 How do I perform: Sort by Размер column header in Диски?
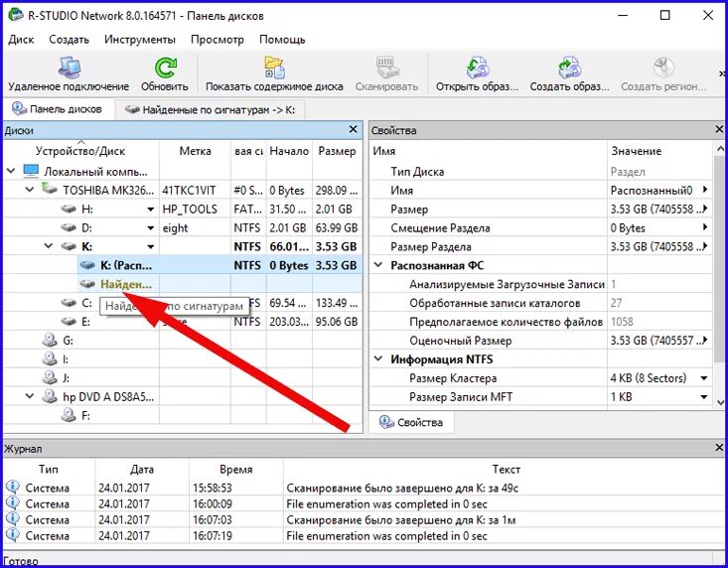[x=337, y=151]
